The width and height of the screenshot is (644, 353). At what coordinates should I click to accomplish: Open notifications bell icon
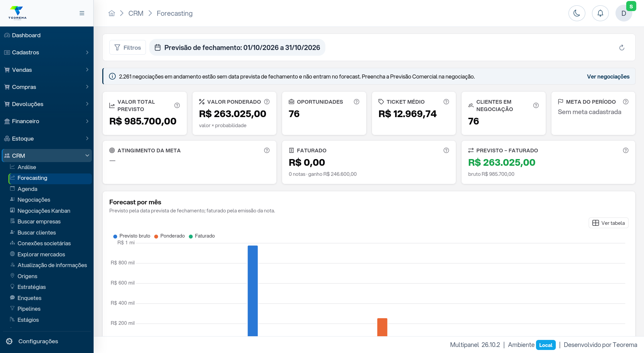coord(600,13)
